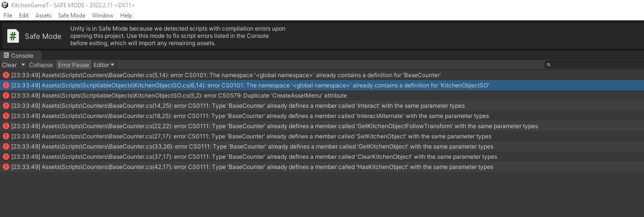644x217 pixels.
Task: Click the Console tab list icon
Action: (x=6, y=55)
